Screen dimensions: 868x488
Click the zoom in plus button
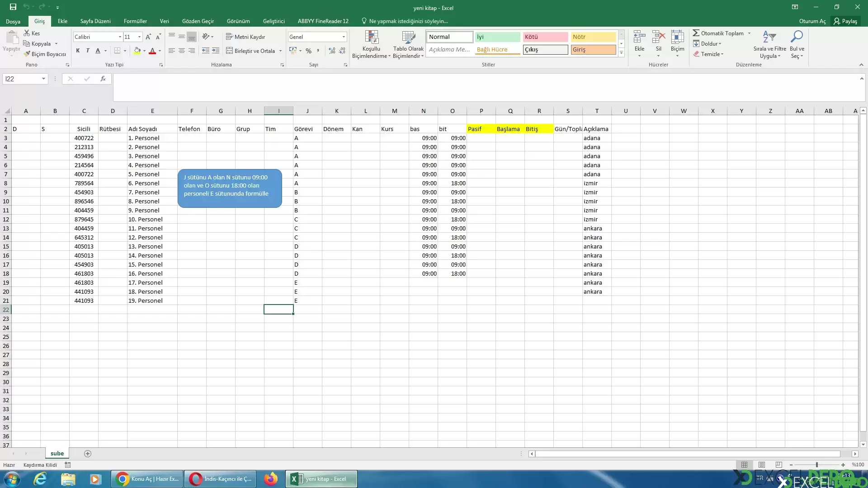tap(843, 465)
